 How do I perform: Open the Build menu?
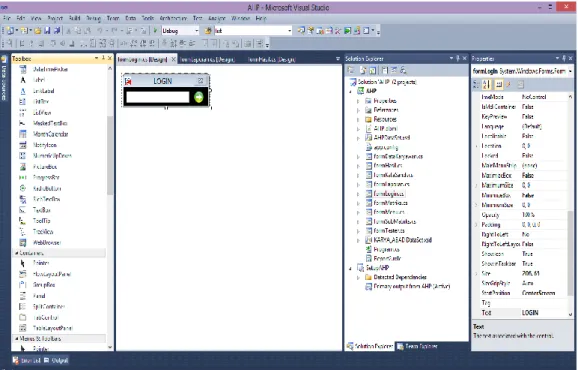[x=75, y=18]
